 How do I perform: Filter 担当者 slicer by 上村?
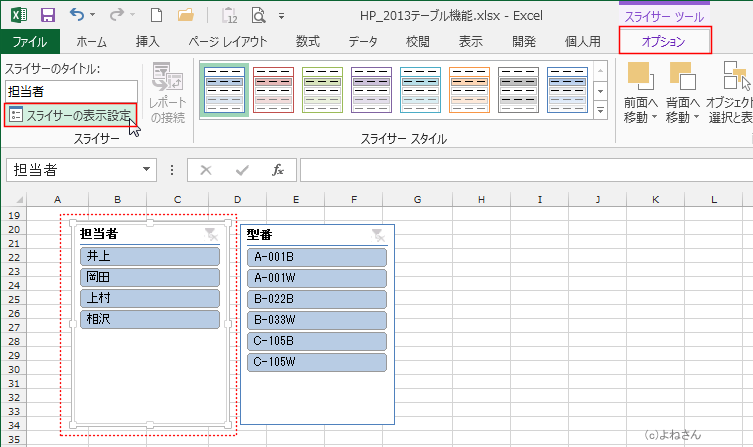tap(150, 298)
